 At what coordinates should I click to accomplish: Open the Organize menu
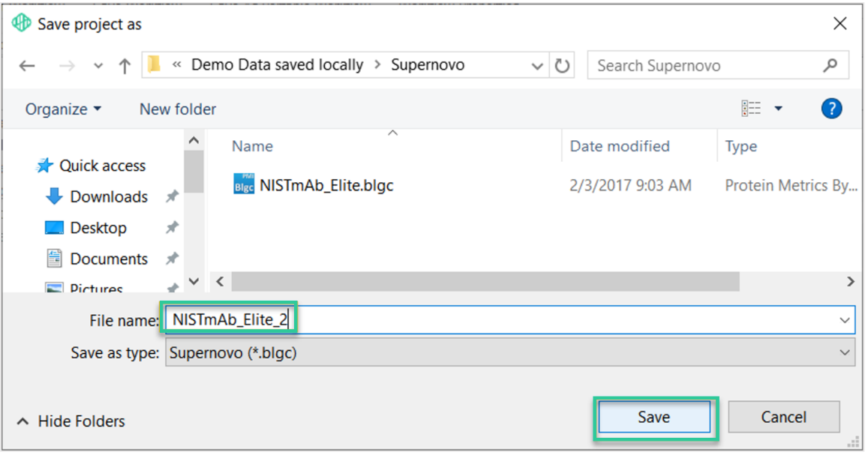click(63, 109)
